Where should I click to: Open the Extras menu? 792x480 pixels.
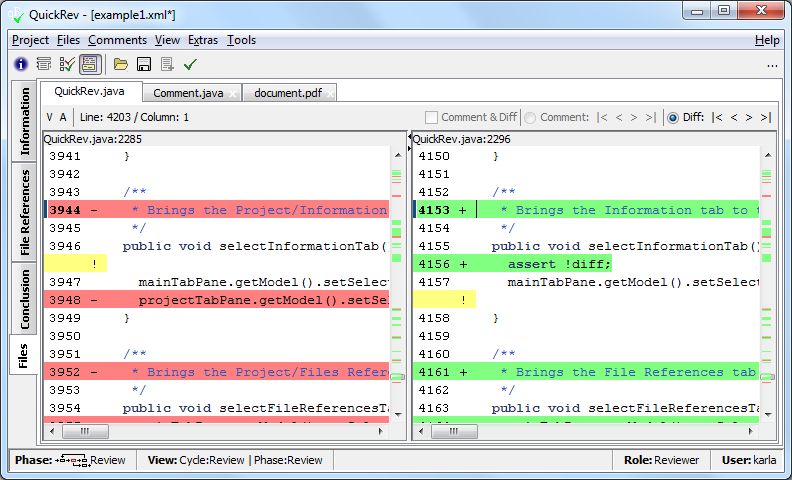coord(203,40)
